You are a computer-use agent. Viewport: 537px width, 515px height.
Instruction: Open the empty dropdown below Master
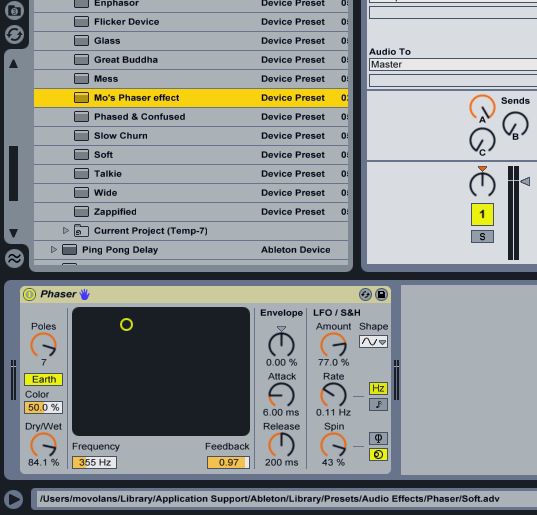[453, 81]
